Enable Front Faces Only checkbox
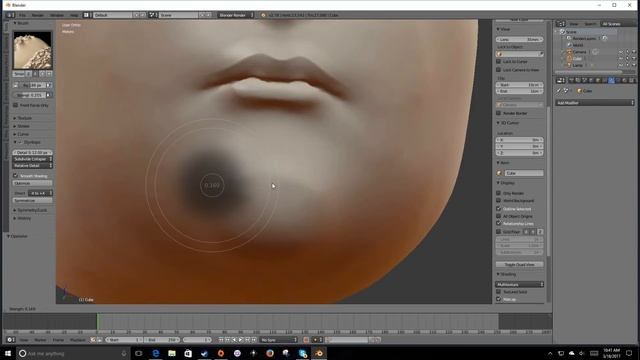The height and width of the screenshot is (360, 640). (16, 105)
